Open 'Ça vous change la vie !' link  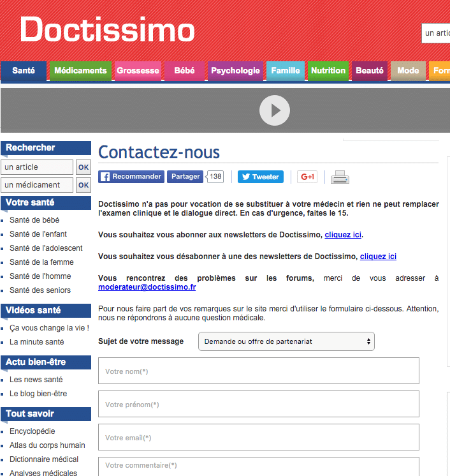pos(49,328)
